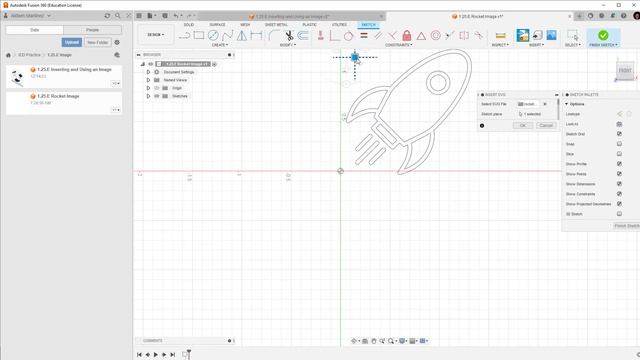Select the Rectangle sketch tool

[x=199, y=36]
